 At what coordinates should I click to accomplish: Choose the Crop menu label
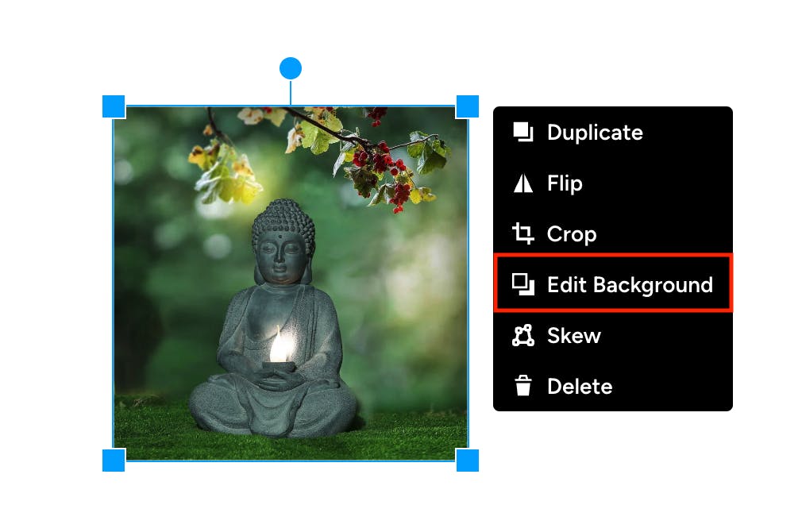[x=571, y=234]
